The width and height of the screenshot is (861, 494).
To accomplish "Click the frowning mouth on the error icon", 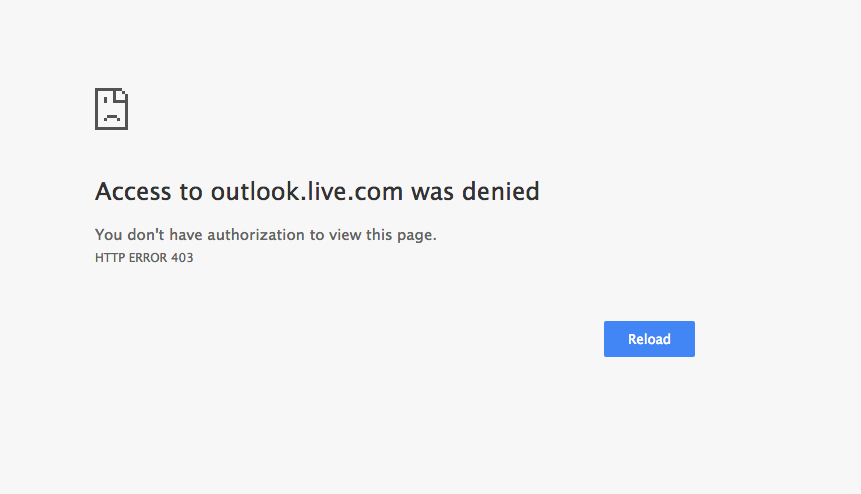I will point(112,117).
